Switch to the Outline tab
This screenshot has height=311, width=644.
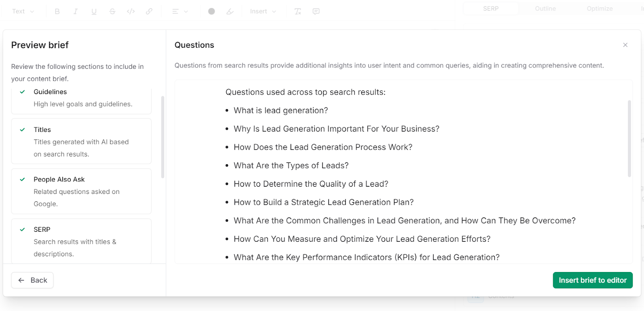(x=545, y=8)
